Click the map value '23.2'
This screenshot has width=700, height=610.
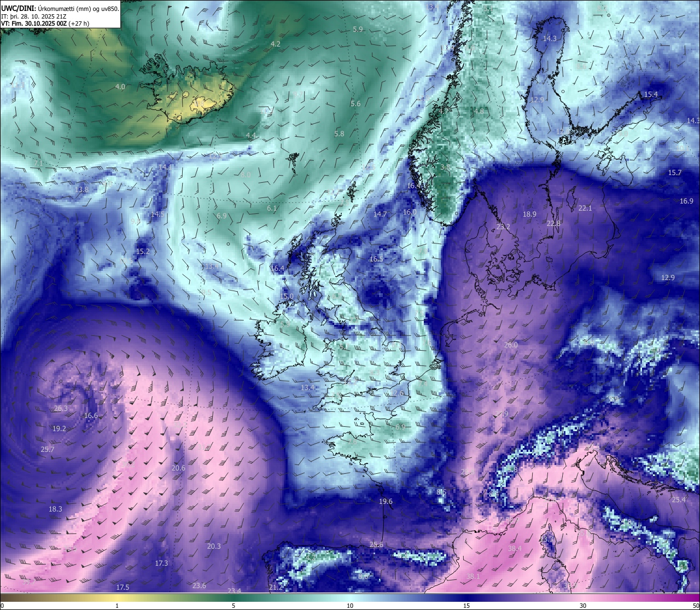click(503, 226)
